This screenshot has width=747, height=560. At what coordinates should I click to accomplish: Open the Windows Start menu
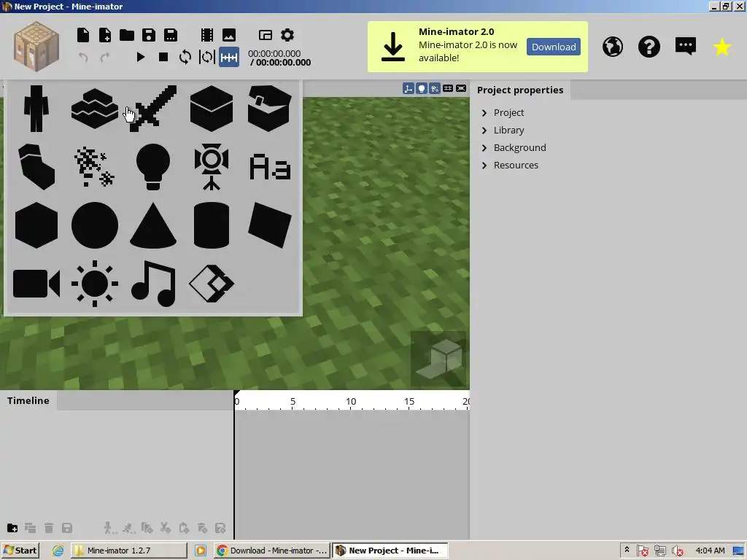click(20, 551)
